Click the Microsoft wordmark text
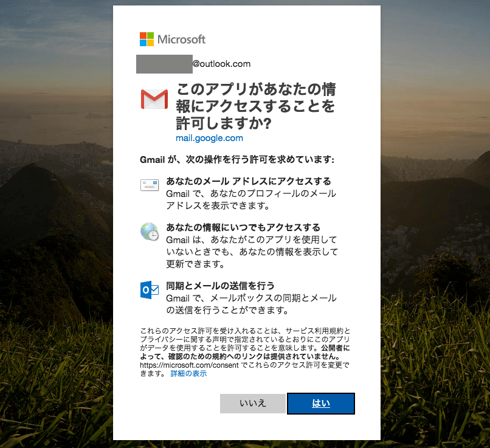 pos(181,40)
